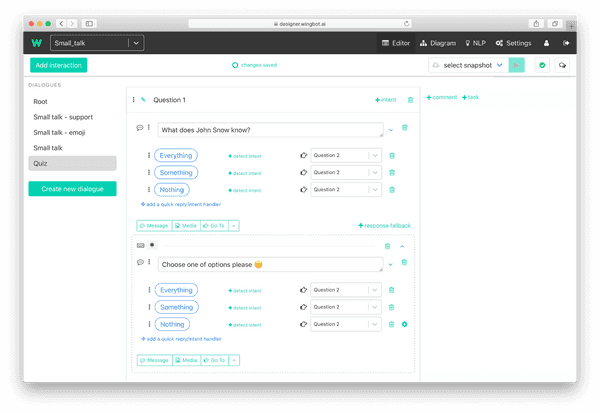Click Create new dialogue button
Viewport: 600px width, 413px height.
pyautogui.click(x=72, y=189)
